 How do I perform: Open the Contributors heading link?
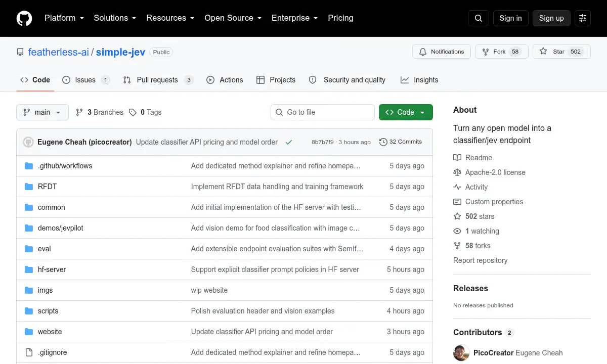click(484, 332)
